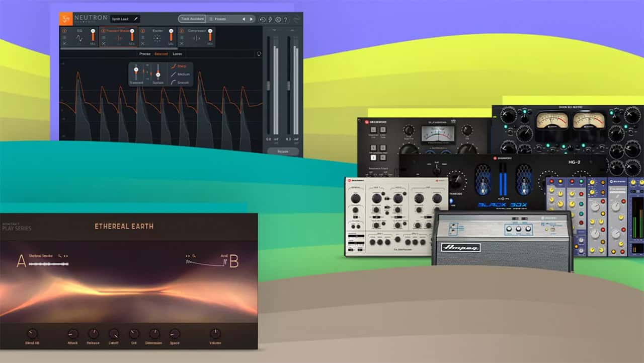Click the pencil icon beside Synth Lead
This screenshot has height=363, width=644.
[x=135, y=19]
